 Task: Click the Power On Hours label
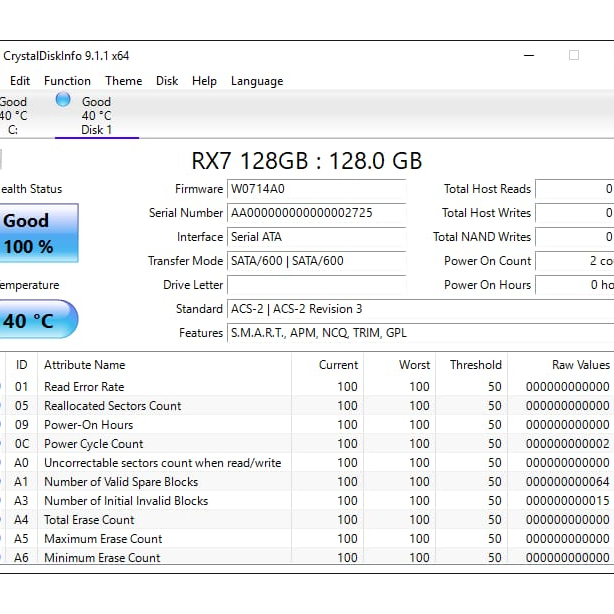[487, 285]
